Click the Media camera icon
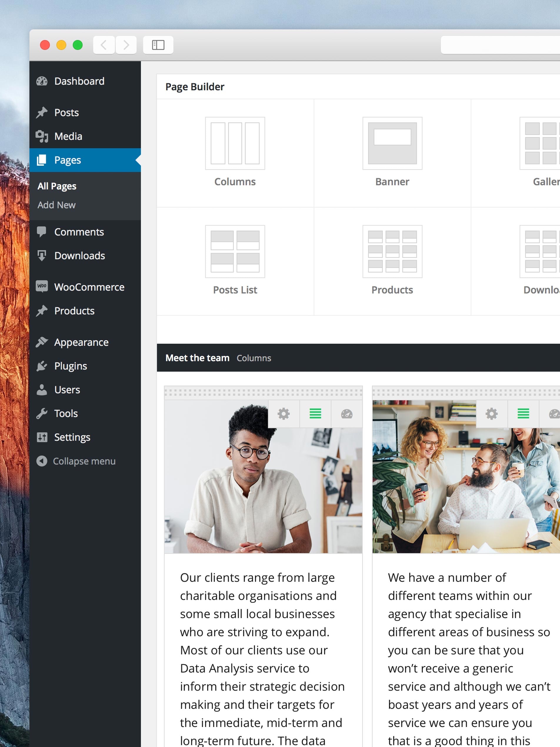The width and height of the screenshot is (560, 747). [x=42, y=136]
